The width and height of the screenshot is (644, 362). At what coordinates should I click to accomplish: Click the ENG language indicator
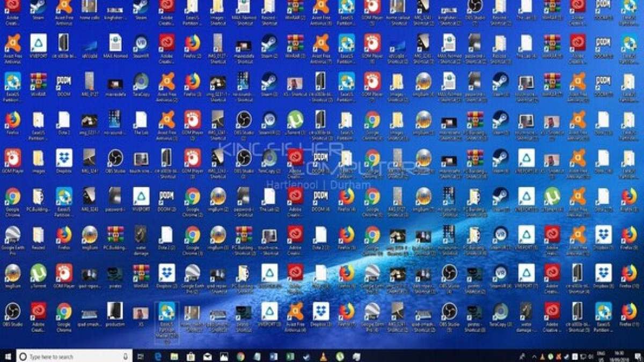[601, 356]
